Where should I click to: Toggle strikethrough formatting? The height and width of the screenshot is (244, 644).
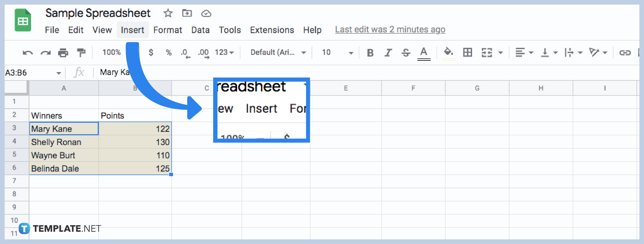[x=406, y=53]
